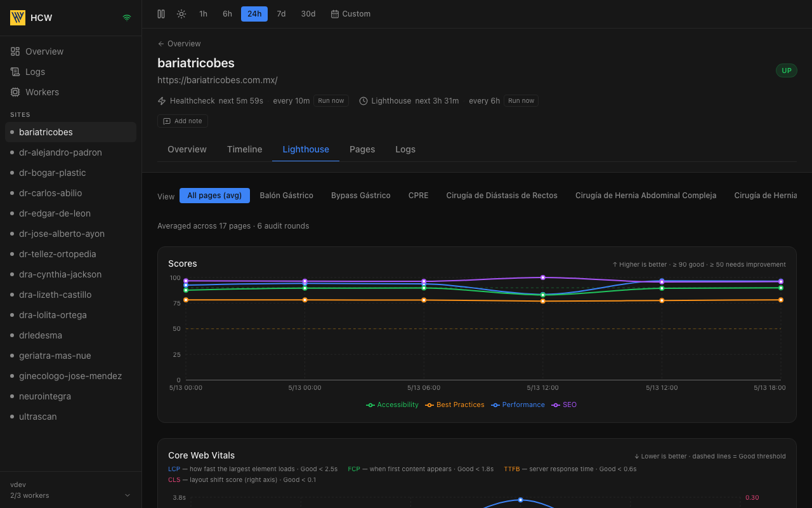
Task: Select Cirugía de Hernia Abdominal Compleja view
Action: (646, 196)
